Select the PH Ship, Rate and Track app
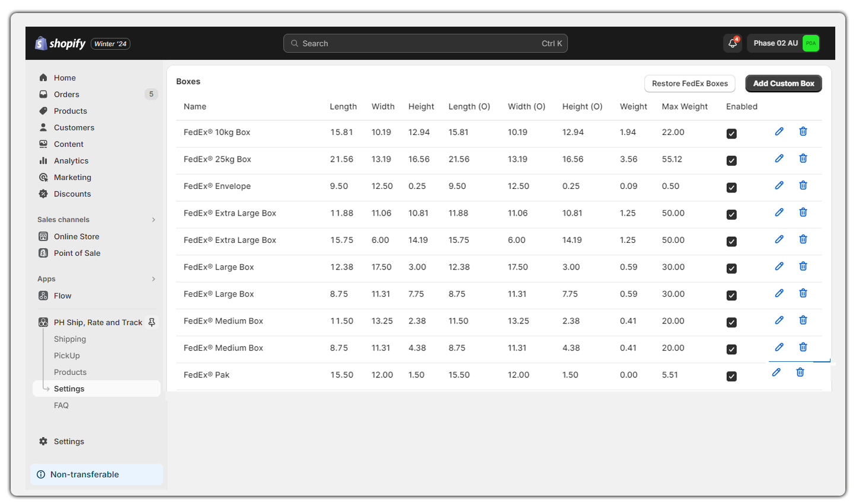This screenshot has width=856, height=504. (98, 322)
